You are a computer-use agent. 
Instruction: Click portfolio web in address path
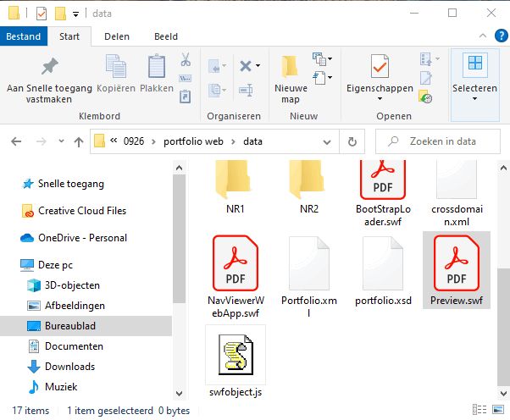point(193,141)
